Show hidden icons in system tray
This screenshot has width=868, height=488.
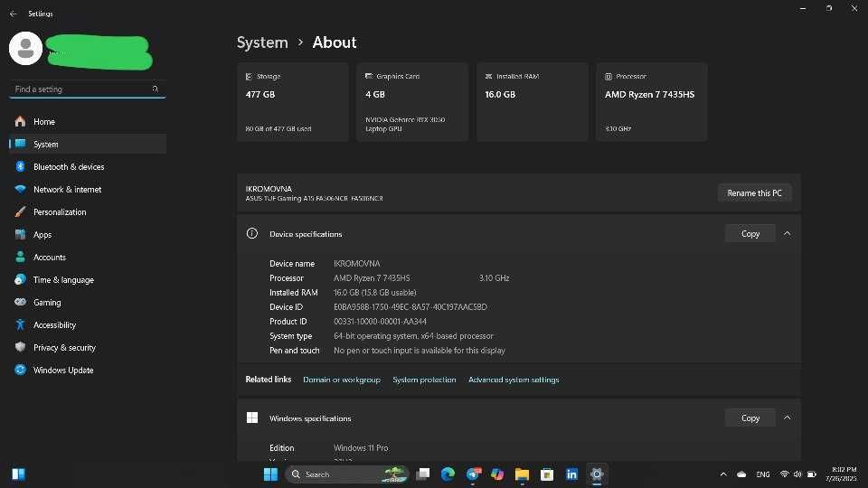click(x=723, y=474)
